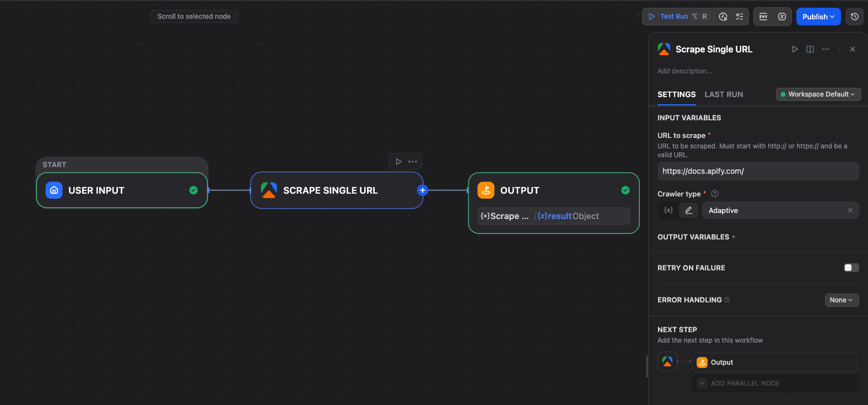Click the Apify icon under Next Step
Viewport: 868px width, 405px height.
tap(667, 362)
